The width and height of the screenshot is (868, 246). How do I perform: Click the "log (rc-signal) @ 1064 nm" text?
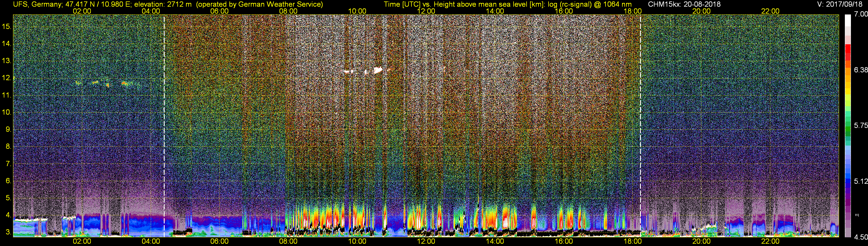590,4
